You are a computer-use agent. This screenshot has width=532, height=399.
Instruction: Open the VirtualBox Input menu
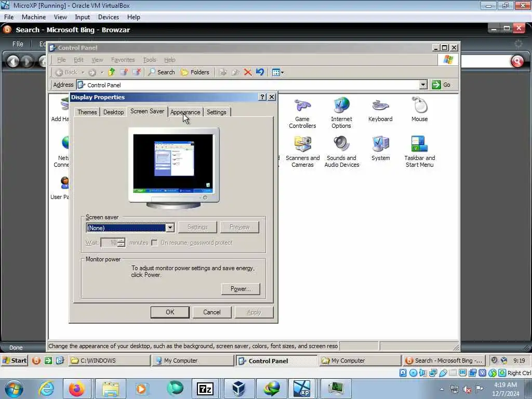(83, 17)
